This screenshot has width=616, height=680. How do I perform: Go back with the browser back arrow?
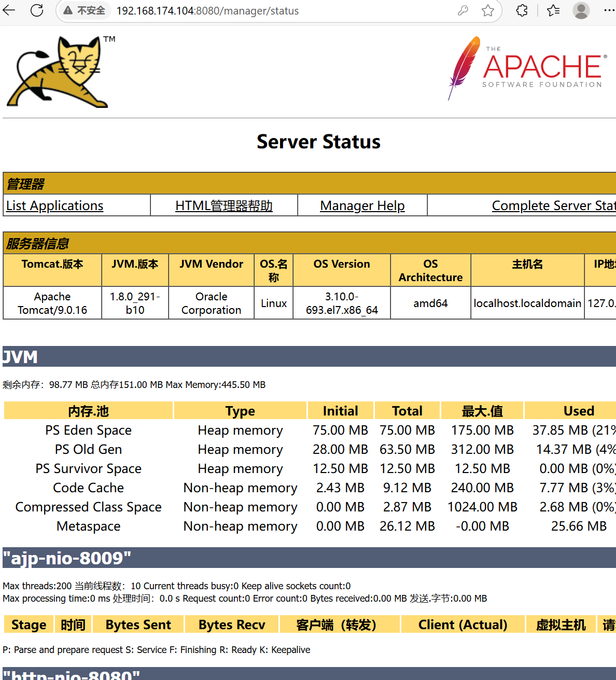[x=9, y=10]
